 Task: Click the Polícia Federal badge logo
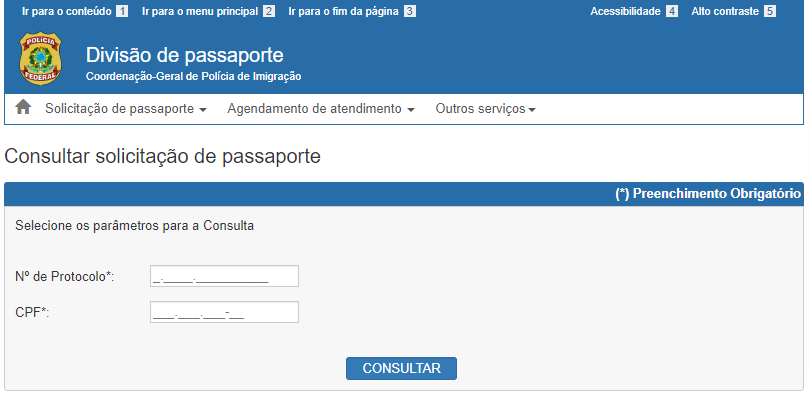coord(40,58)
